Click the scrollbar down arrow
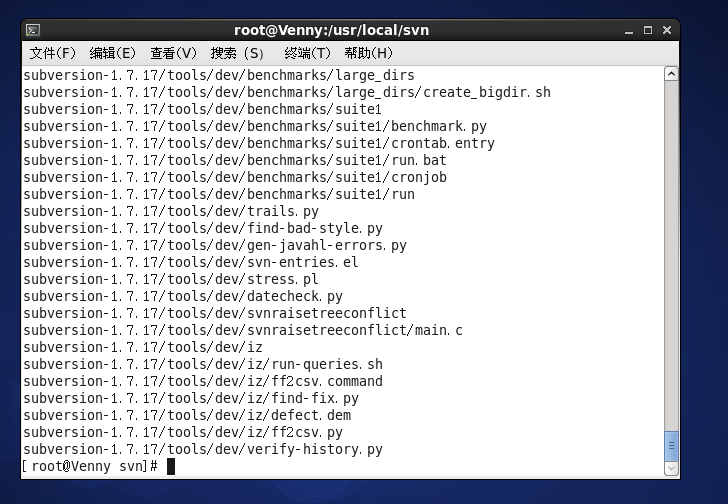This screenshot has height=504, width=728. 671,469
